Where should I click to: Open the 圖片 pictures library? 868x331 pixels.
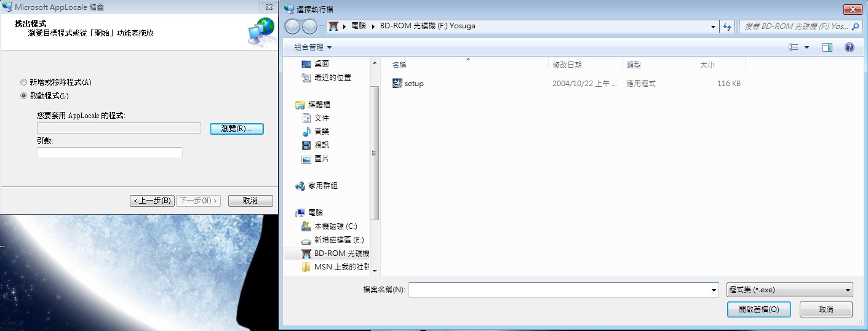pyautogui.click(x=315, y=159)
